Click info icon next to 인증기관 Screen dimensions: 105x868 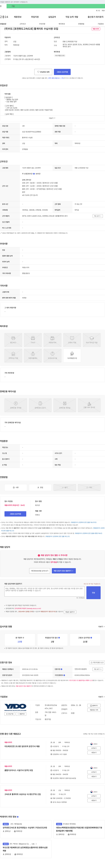coord(61,669)
